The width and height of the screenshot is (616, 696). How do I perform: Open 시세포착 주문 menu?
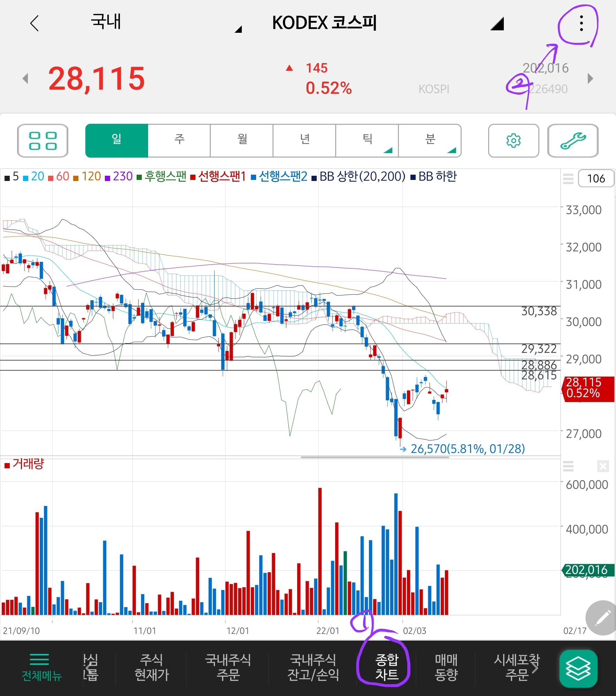tap(517, 667)
